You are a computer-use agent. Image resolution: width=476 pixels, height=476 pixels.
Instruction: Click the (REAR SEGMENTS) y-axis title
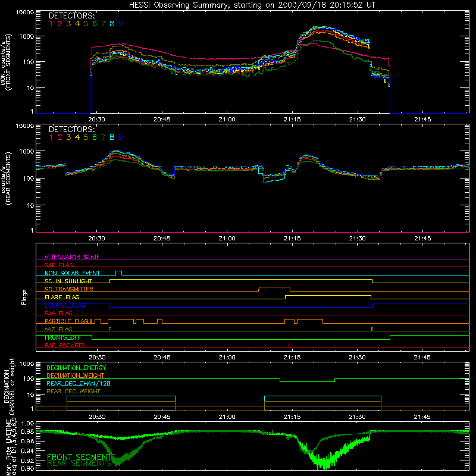click(8, 178)
